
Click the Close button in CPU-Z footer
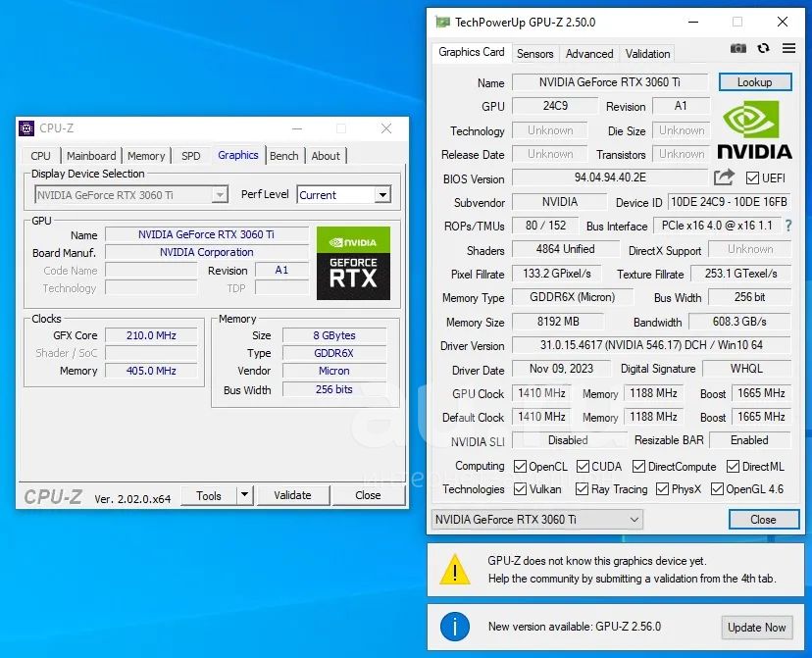click(x=368, y=495)
